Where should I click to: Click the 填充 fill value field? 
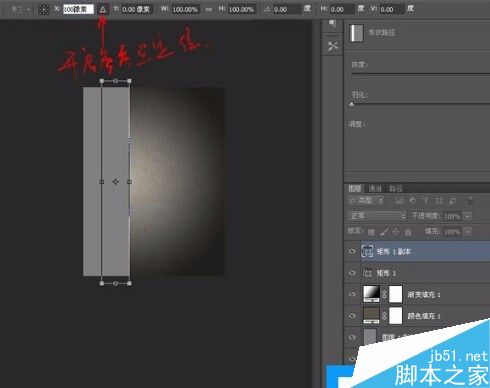click(x=452, y=231)
